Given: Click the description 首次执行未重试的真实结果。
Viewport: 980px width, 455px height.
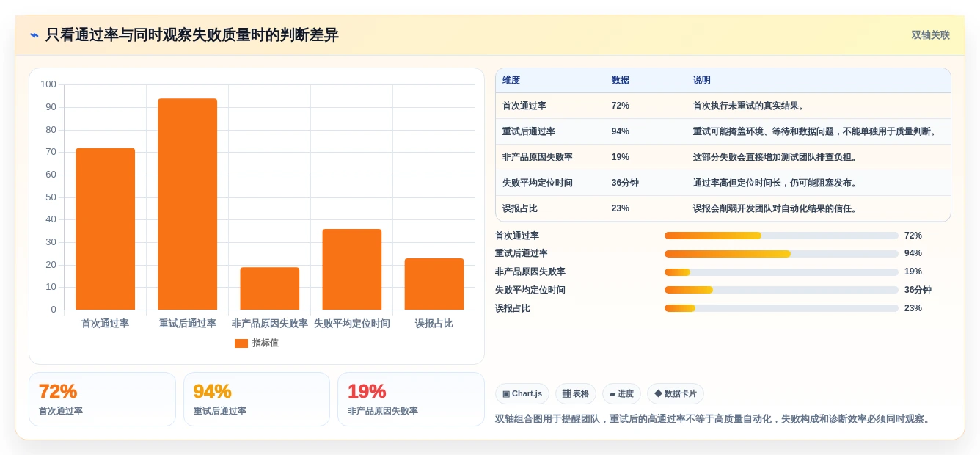Looking at the screenshot, I should pos(750,106).
